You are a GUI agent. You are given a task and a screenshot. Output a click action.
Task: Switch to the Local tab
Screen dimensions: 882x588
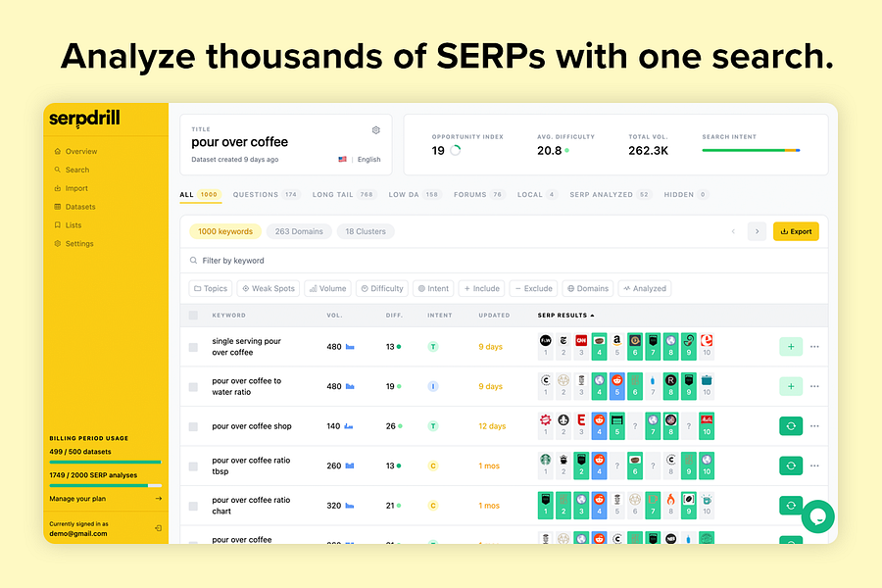pos(537,195)
